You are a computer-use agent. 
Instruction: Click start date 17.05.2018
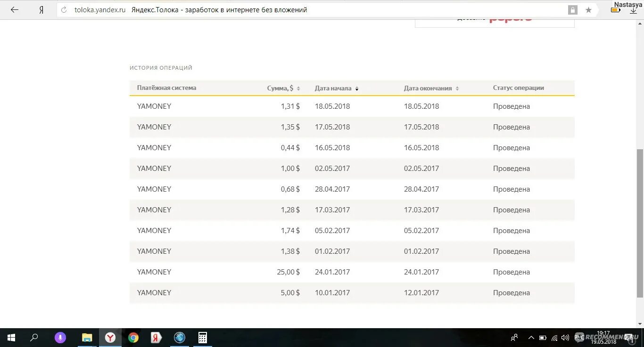tap(332, 127)
